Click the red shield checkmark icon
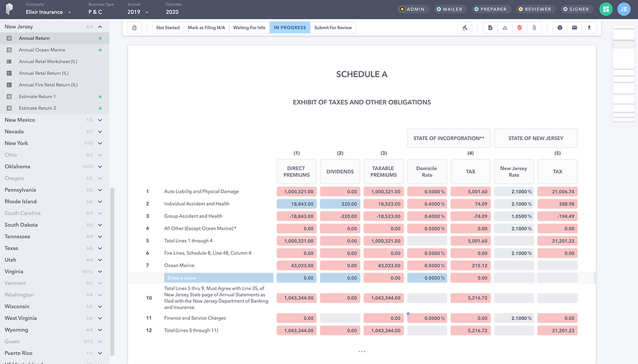This screenshot has height=364, width=638. point(519,28)
